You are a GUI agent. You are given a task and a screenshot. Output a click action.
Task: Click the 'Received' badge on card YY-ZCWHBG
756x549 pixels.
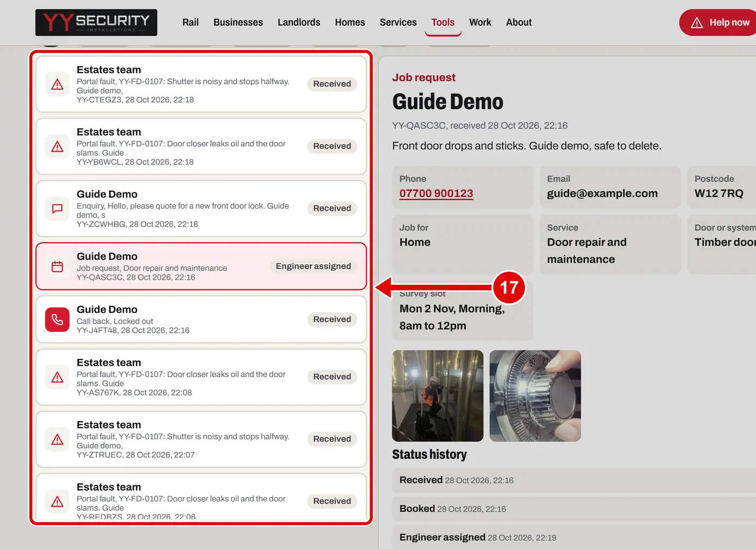pos(332,209)
